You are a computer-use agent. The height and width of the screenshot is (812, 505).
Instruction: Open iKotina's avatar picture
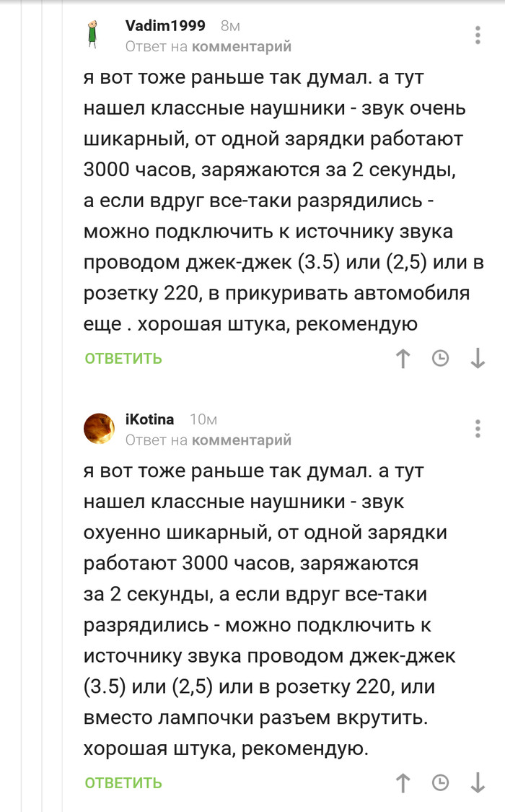pyautogui.click(x=100, y=429)
